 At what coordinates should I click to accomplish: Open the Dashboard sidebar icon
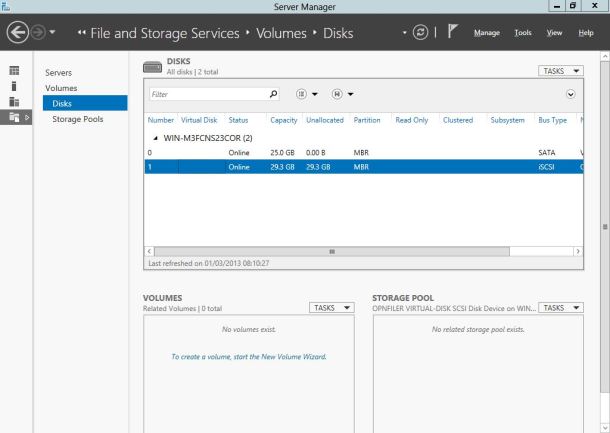pyautogui.click(x=14, y=70)
